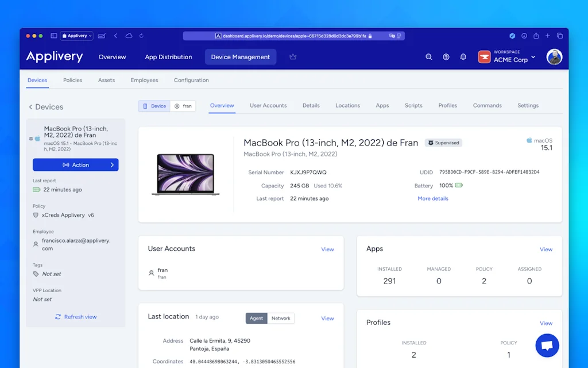The height and width of the screenshot is (368, 588).
Task: Switch to the Commands tab
Action: click(487, 105)
